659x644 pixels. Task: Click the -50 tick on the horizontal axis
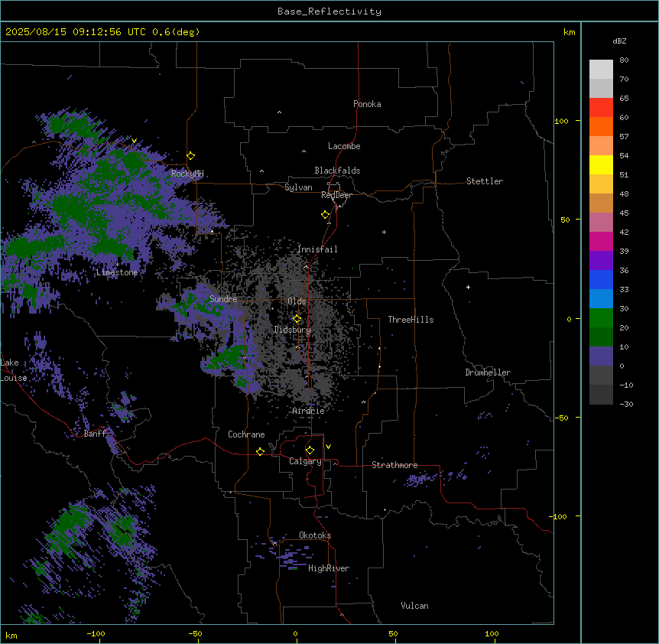click(x=195, y=634)
